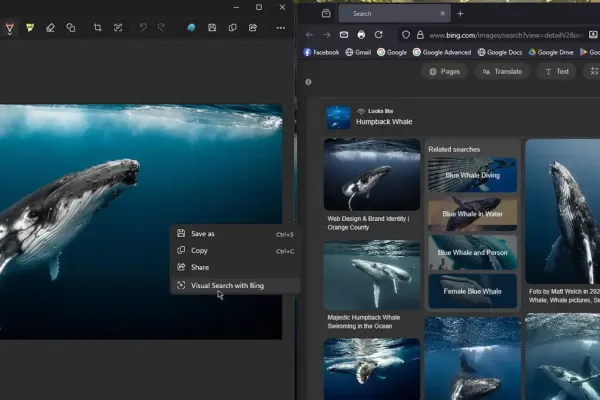
Task: Click the Web Design & Brand Identity caption
Action: click(x=368, y=223)
